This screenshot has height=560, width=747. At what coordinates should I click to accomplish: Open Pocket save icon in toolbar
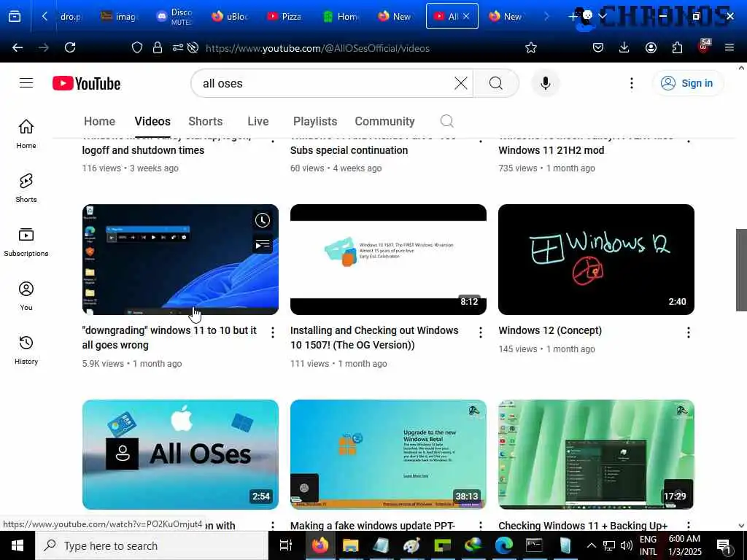click(x=598, y=47)
